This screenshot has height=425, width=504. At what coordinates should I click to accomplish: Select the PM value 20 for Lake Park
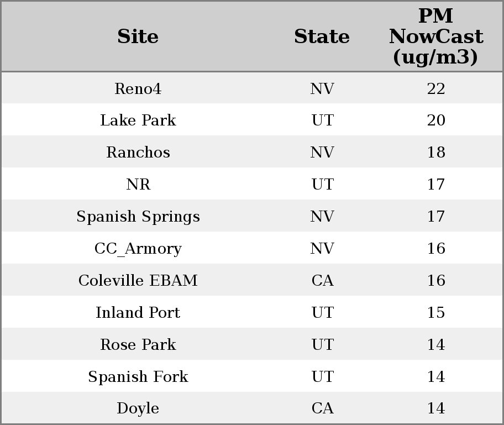(x=435, y=120)
